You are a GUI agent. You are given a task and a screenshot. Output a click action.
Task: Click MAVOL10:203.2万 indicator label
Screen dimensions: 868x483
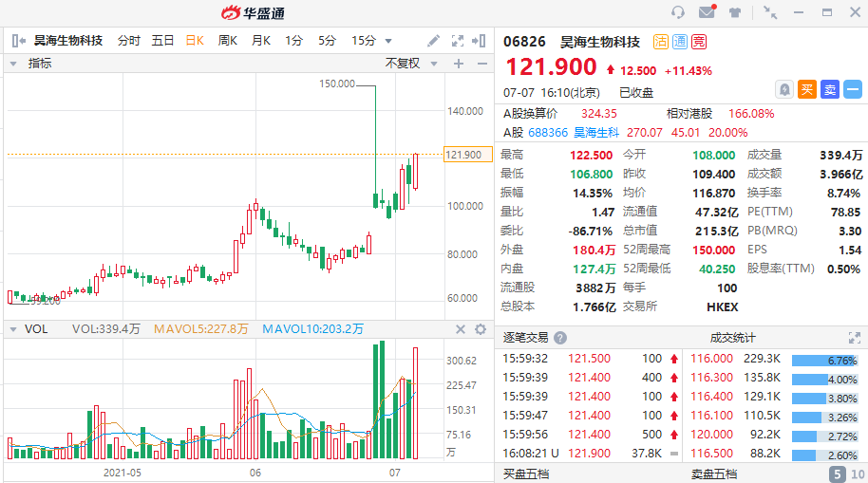(x=312, y=329)
